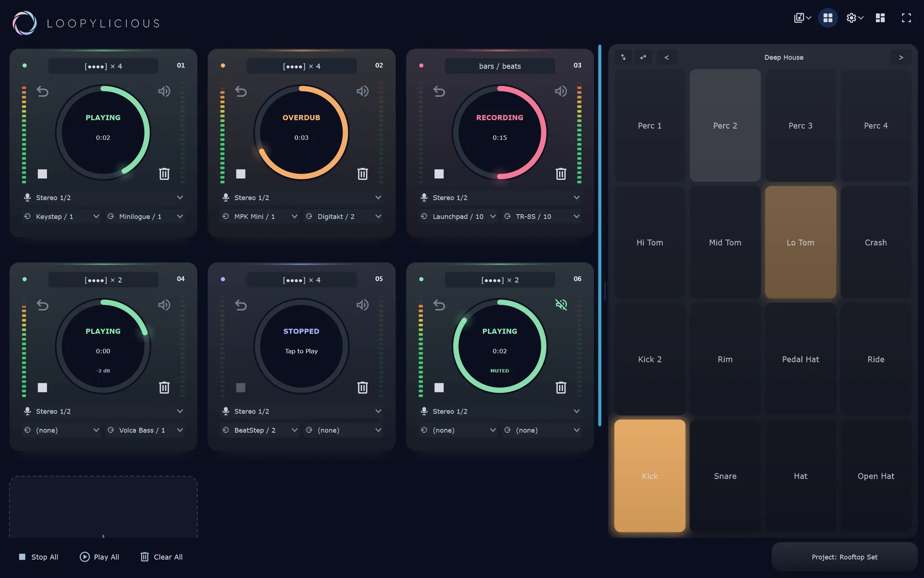The width and height of the screenshot is (924, 578).
Task: Tap the Open Hat pad
Action: pos(876,476)
